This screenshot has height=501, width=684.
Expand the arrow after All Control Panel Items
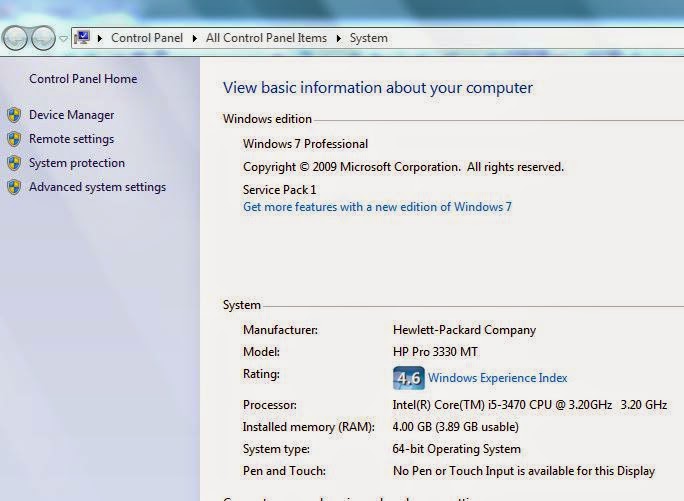pos(339,38)
